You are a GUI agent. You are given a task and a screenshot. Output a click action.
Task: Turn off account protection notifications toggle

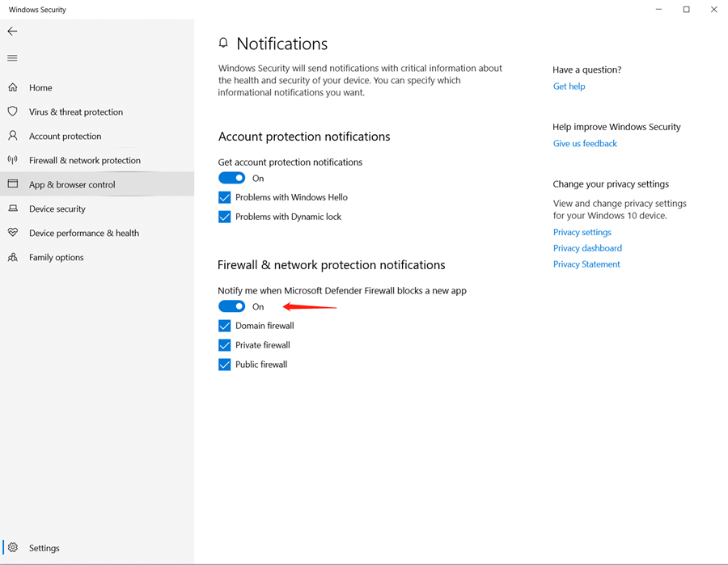[231, 178]
